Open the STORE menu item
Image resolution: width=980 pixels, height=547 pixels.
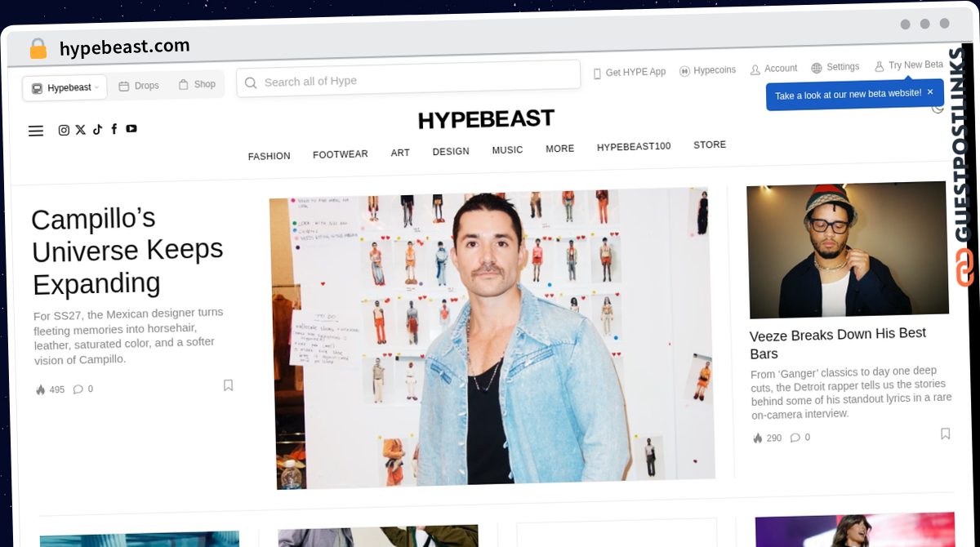[x=710, y=145]
